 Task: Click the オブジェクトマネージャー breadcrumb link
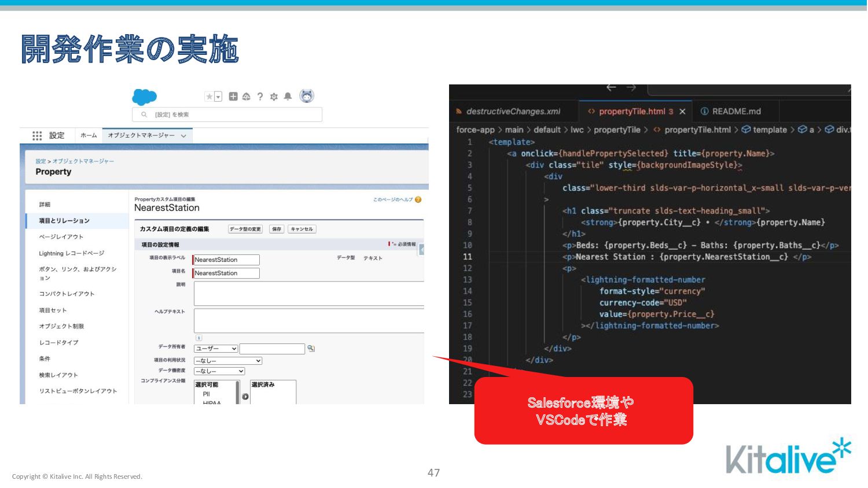click(x=83, y=161)
